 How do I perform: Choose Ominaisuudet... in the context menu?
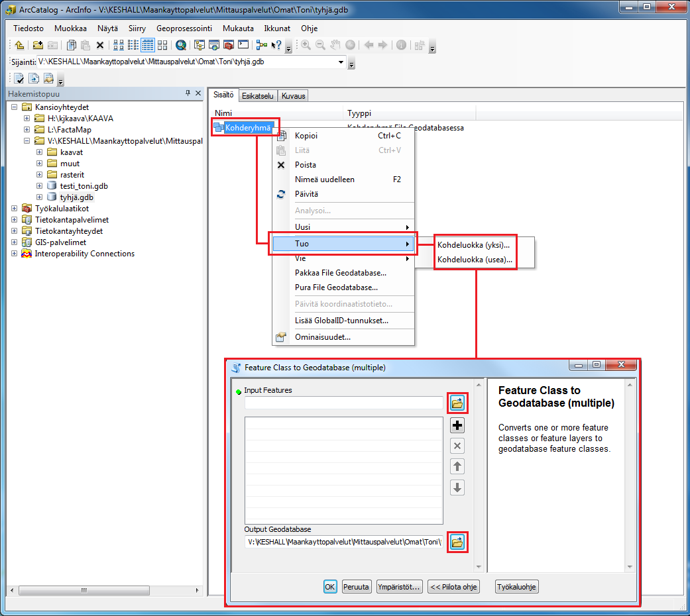point(343,337)
